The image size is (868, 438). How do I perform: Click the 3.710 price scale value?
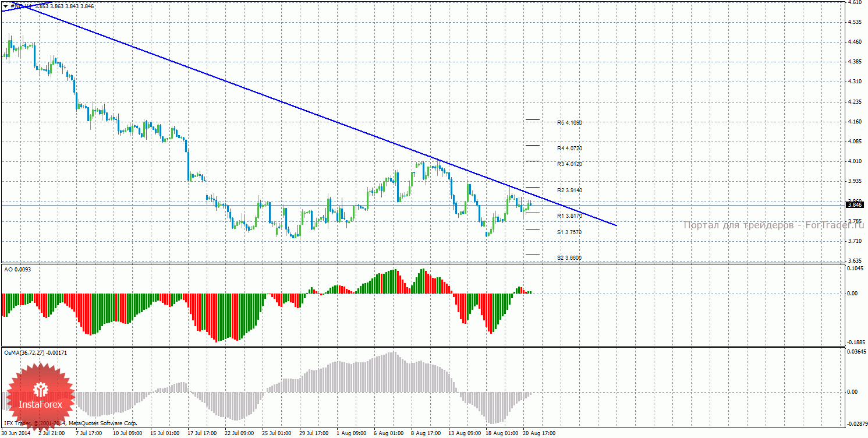pyautogui.click(x=855, y=241)
